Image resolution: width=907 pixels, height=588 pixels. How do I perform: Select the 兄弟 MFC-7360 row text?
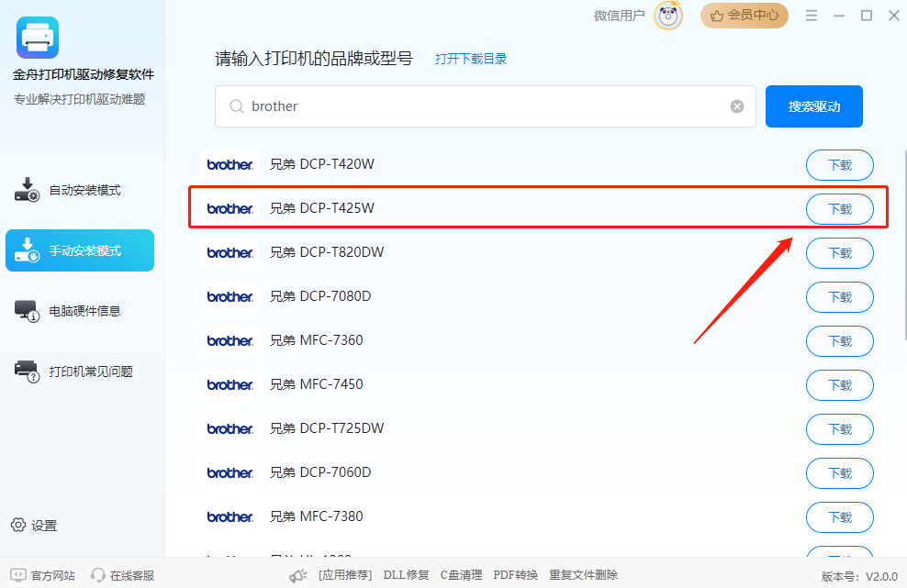coord(317,340)
